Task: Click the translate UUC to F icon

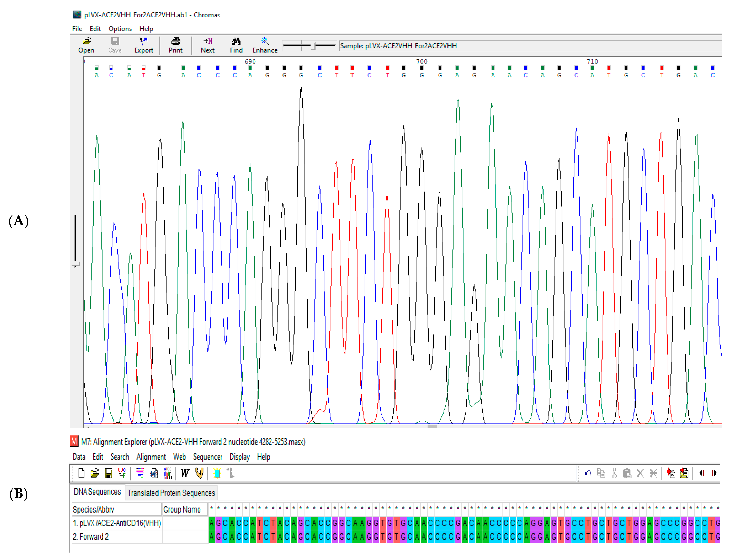Action: click(x=122, y=473)
